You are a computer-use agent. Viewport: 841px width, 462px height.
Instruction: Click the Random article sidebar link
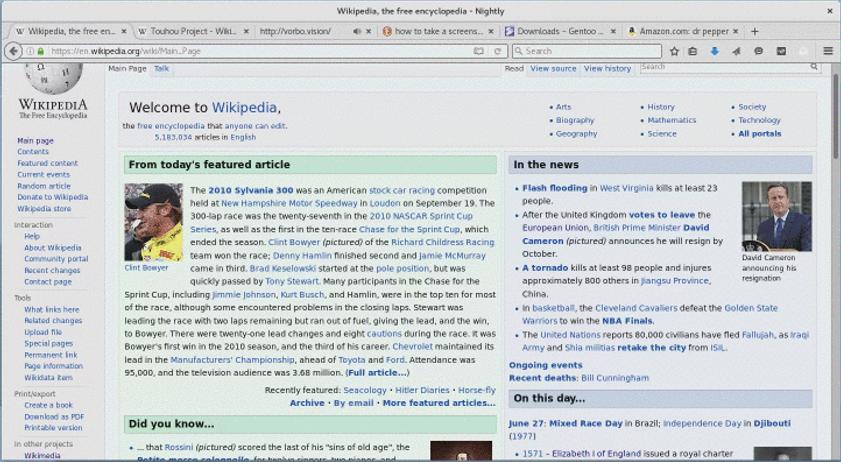tap(44, 186)
